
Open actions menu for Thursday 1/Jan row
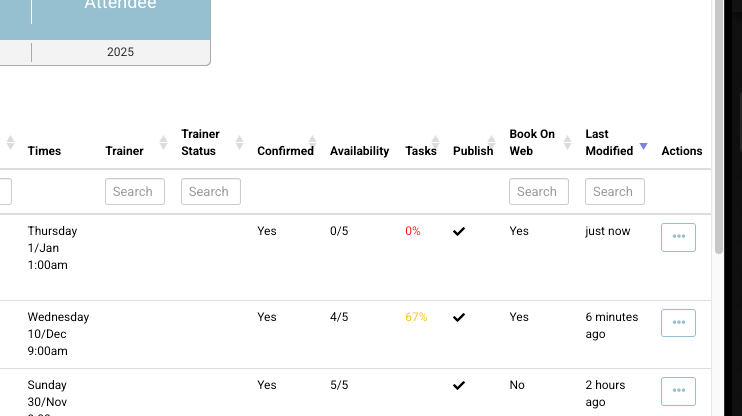[678, 237]
